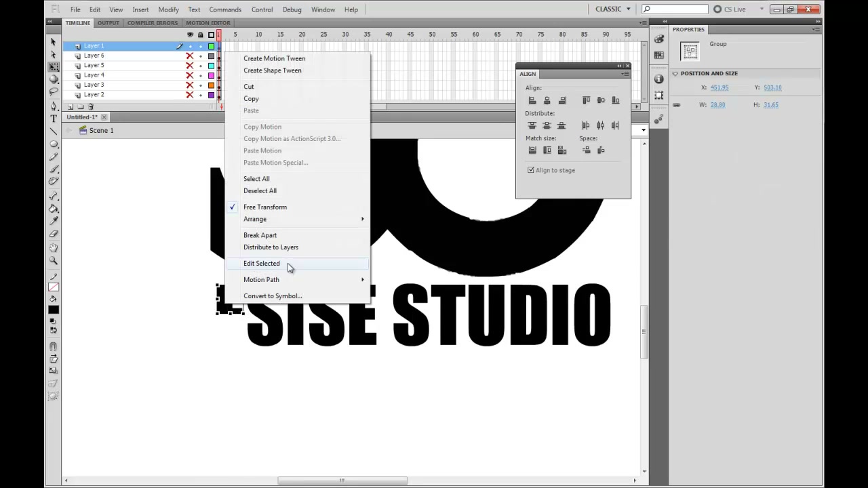The image size is (868, 488).
Task: Click Align top edge icon
Action: [586, 100]
